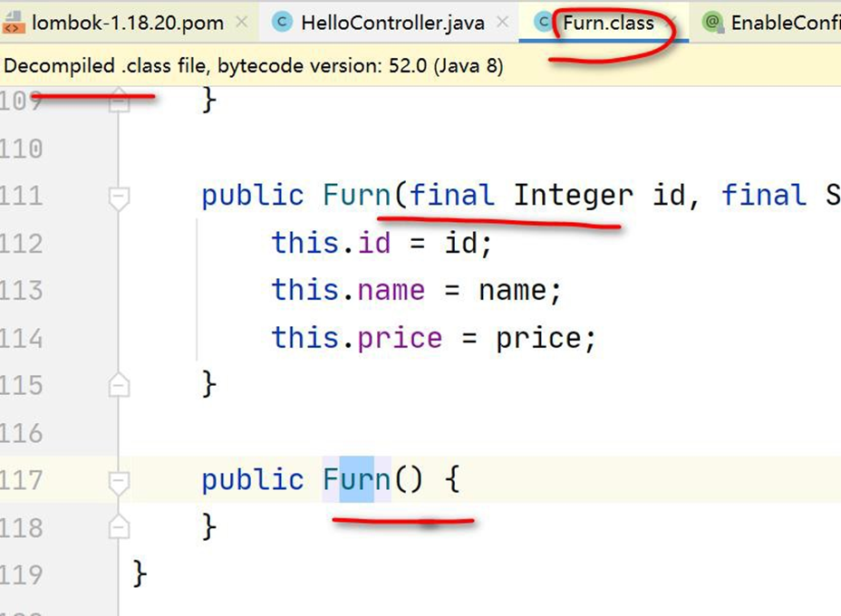Click the fold end marker on line 118
The width and height of the screenshot is (841, 616).
point(119,527)
